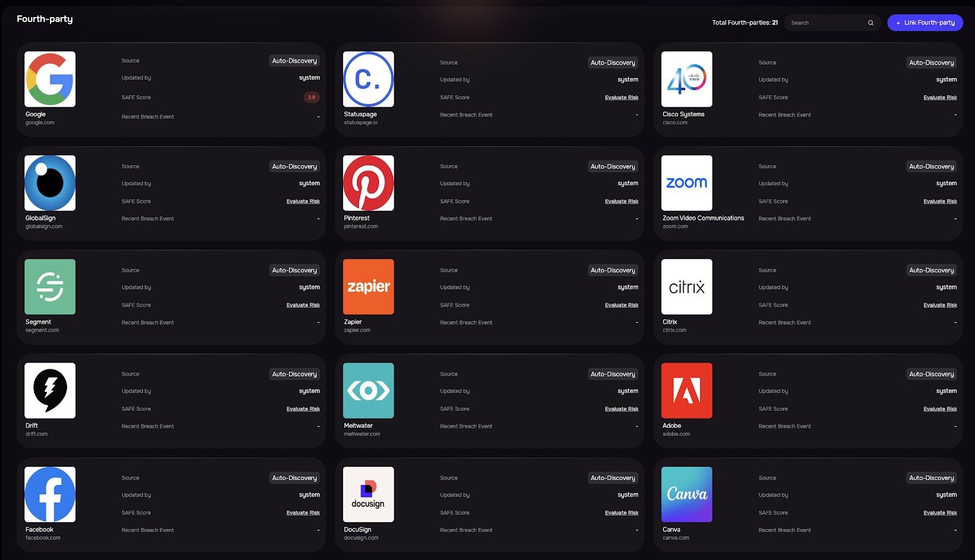This screenshot has height=560, width=975.
Task: Click the docusign.com domain text
Action: coord(361,538)
